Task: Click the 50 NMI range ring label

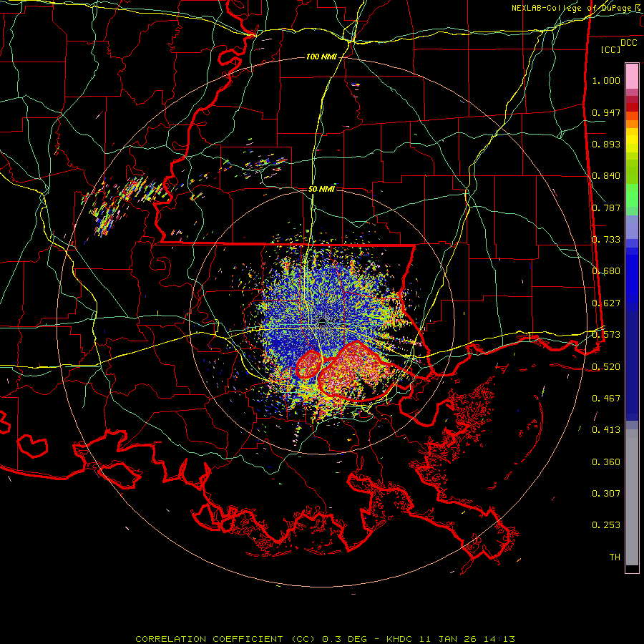Action: (321, 189)
